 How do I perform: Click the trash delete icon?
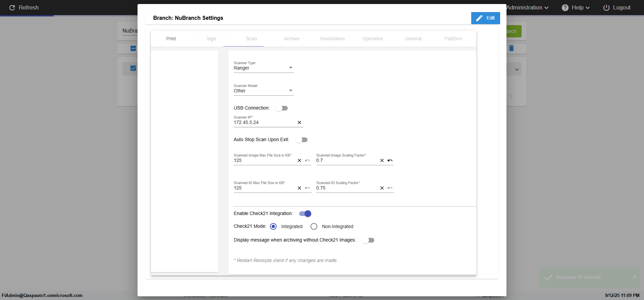coord(512,48)
